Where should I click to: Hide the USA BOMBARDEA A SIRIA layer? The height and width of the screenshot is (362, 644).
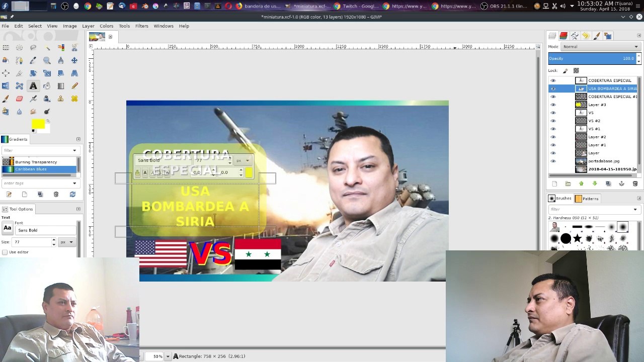tap(553, 88)
